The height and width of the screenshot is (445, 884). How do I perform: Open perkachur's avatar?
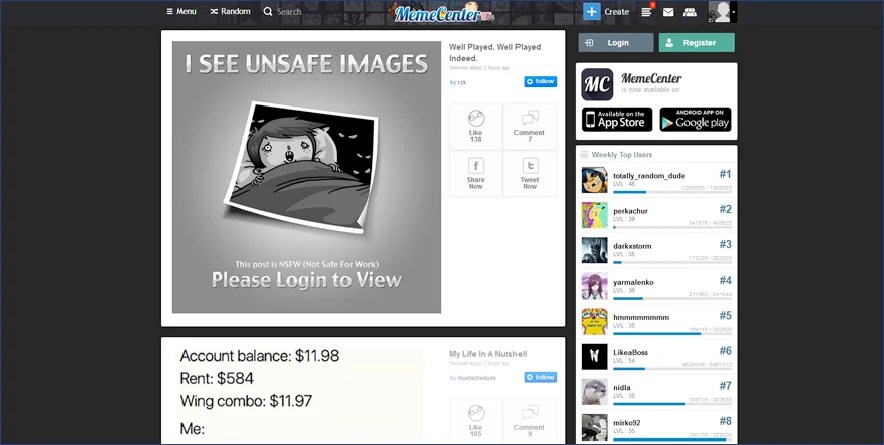pos(595,215)
